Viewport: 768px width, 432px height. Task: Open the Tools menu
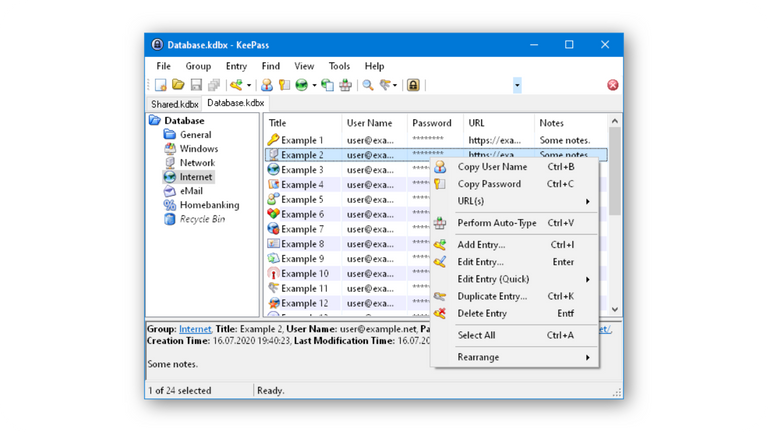point(339,66)
